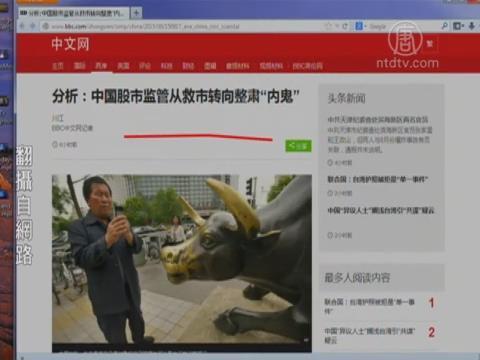The height and width of the screenshot is (360, 480).
Task: Open the 图辑 navigation section
Action: coord(210,66)
